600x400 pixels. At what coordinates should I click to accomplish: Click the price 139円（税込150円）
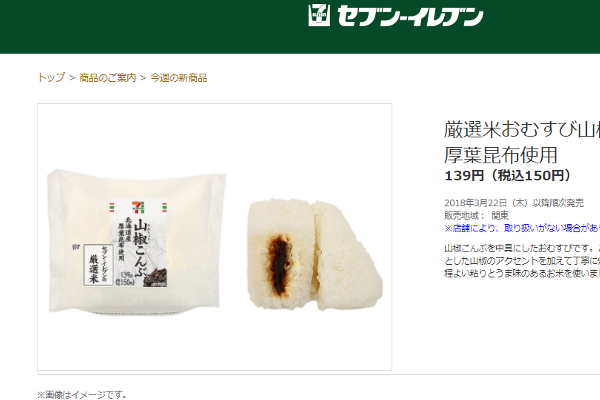click(507, 176)
